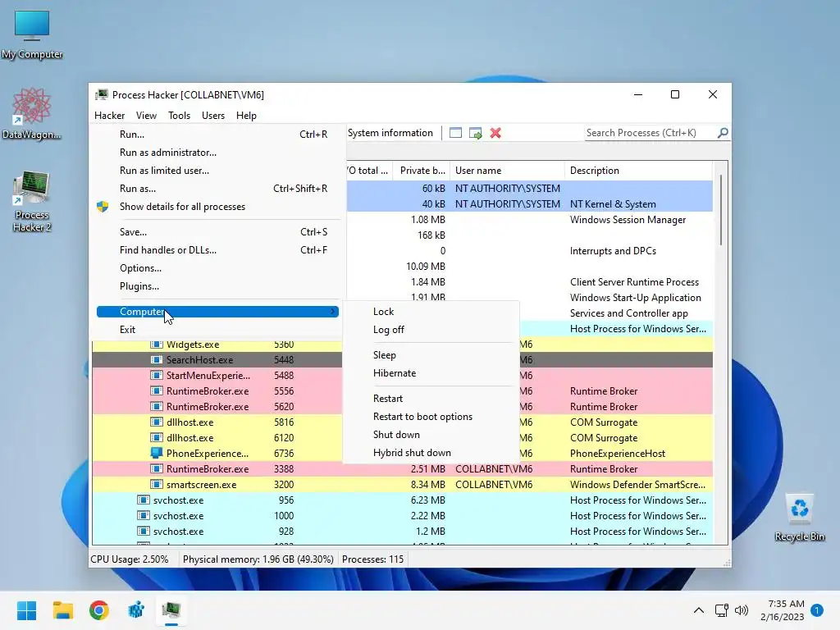Click the SearchHost.exe process icon

point(157,360)
